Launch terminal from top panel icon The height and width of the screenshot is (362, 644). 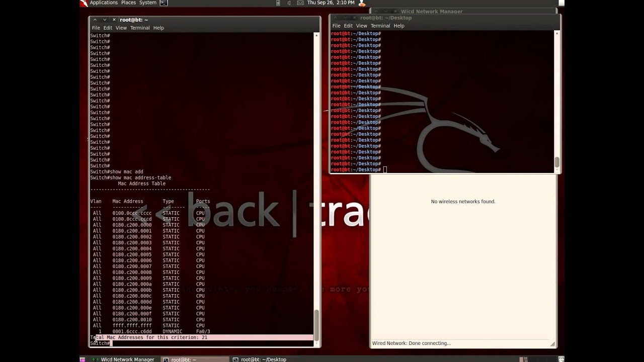pos(163,3)
